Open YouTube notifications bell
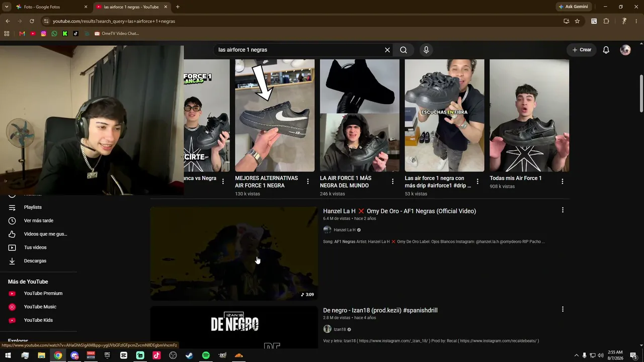 pyautogui.click(x=606, y=50)
